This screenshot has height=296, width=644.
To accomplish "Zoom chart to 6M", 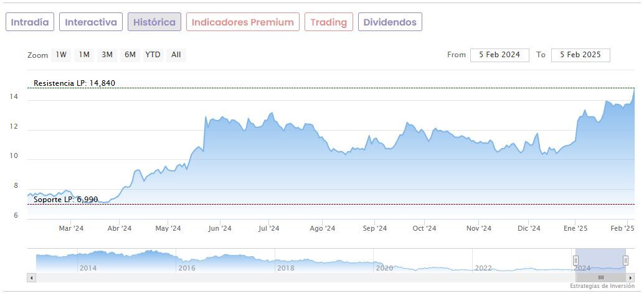I will tap(130, 55).
